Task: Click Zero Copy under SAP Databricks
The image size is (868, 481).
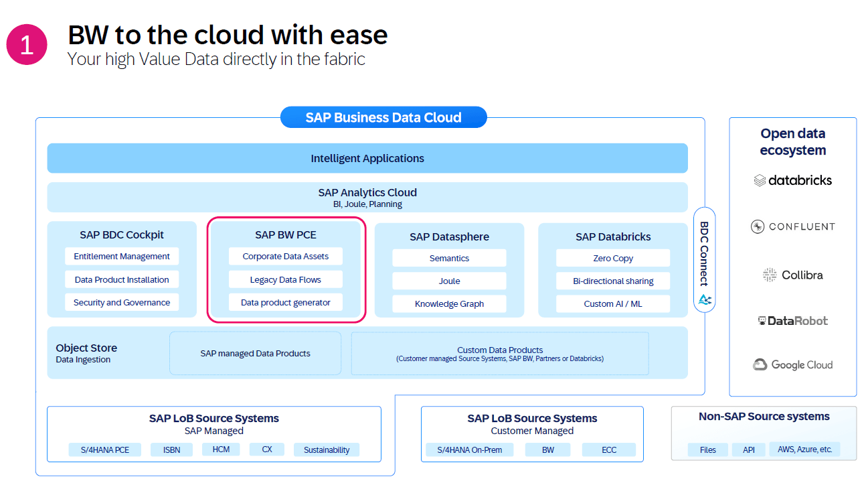Action: point(612,258)
